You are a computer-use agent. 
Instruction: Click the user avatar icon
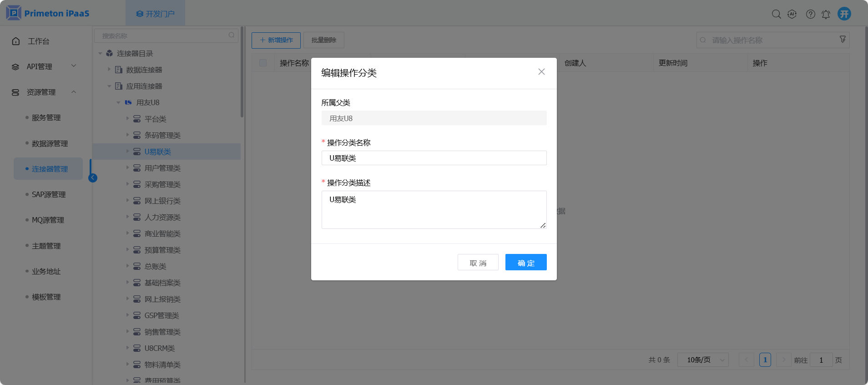[844, 14]
